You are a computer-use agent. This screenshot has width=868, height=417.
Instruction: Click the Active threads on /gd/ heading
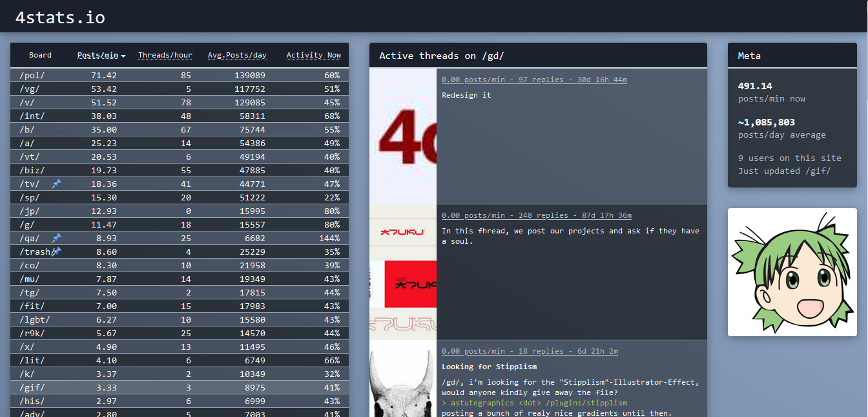coord(442,56)
